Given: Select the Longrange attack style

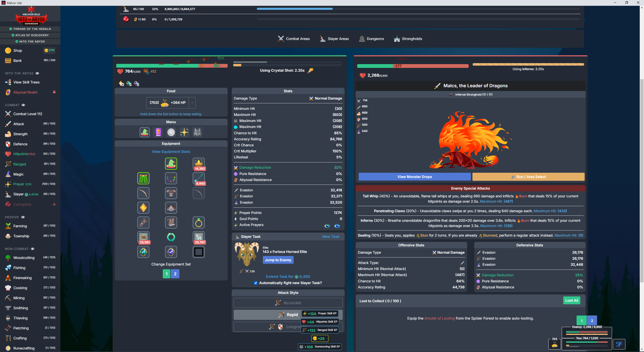Looking at the screenshot, I should [288, 327].
